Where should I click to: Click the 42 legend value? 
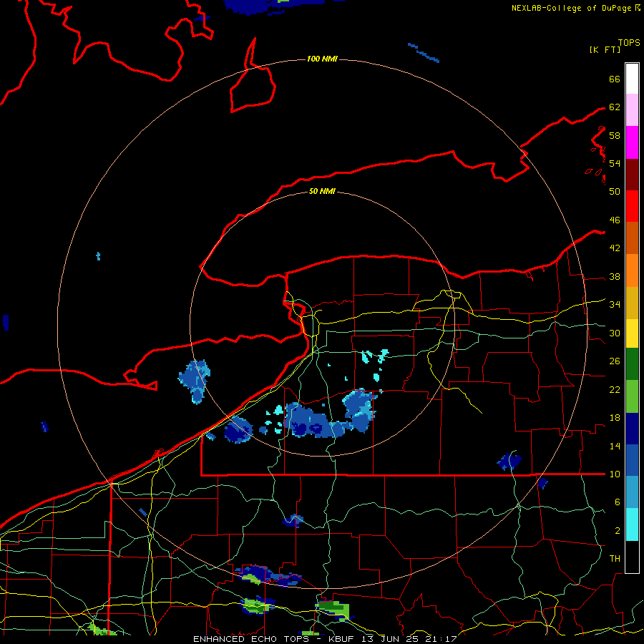(x=615, y=248)
